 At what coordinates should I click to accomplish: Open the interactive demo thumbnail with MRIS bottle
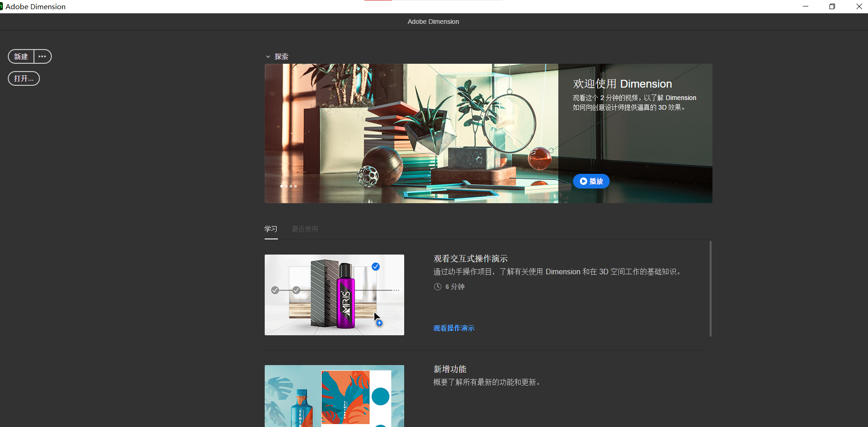[334, 295]
